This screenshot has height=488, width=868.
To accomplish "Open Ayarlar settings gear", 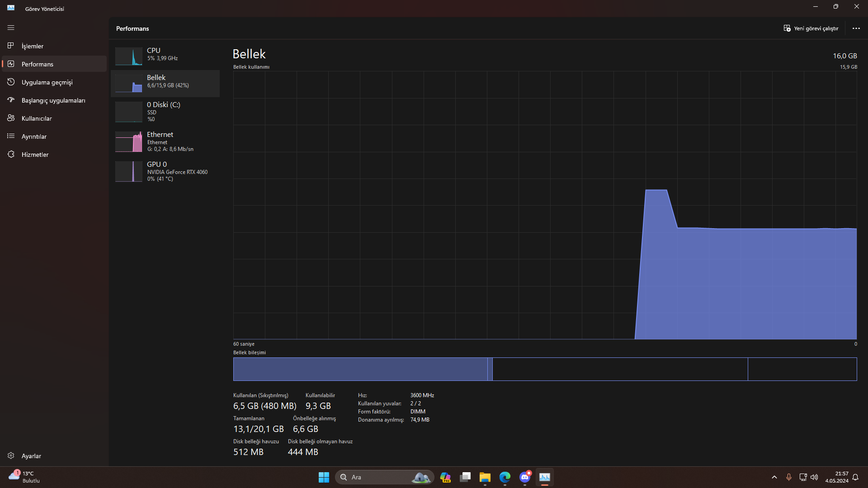I will point(11,455).
